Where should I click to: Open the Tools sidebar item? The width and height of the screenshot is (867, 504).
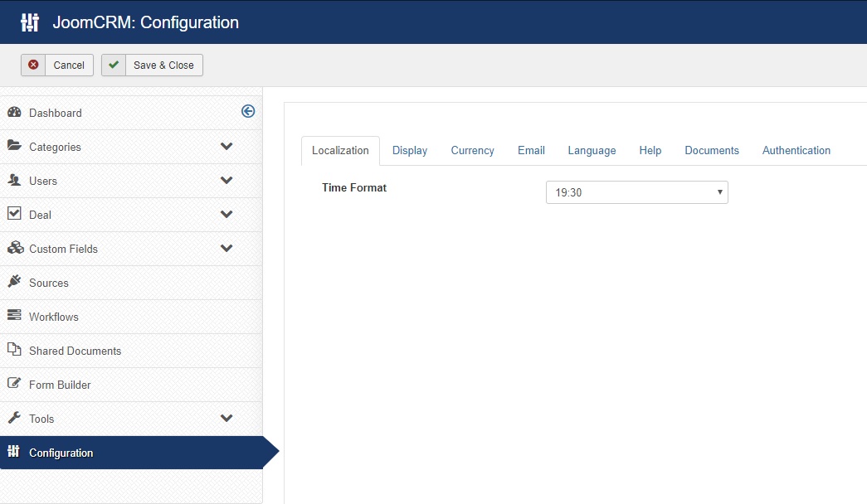point(131,419)
